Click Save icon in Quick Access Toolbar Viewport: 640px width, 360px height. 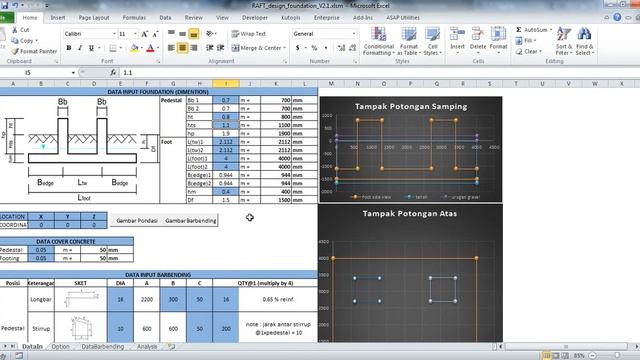point(4,6)
